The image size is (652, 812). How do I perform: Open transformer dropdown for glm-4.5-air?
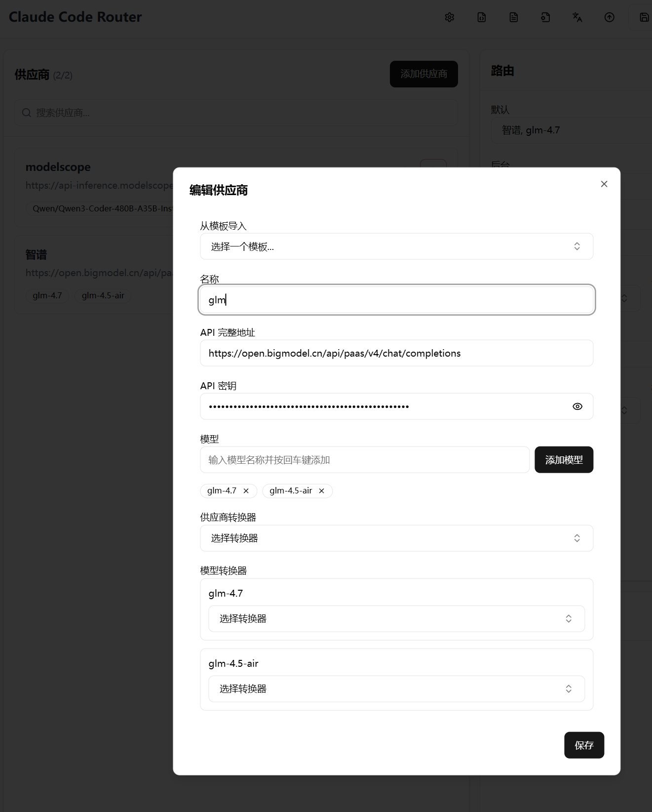[x=397, y=689]
